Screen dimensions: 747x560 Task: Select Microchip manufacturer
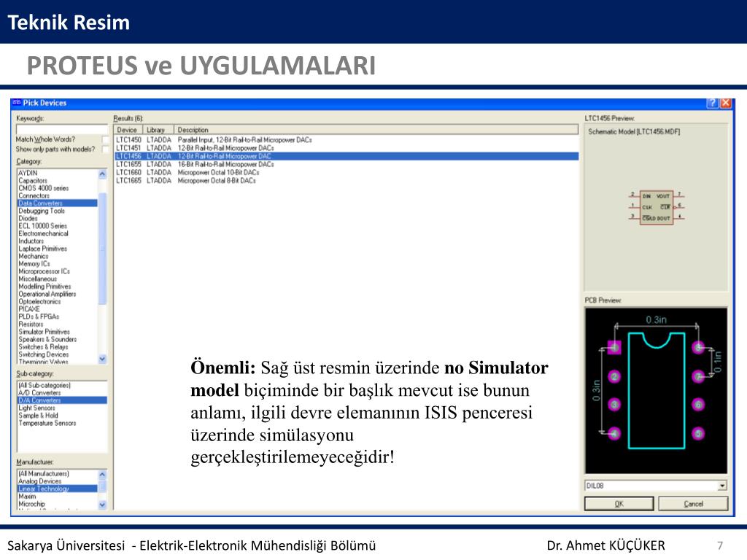57,504
